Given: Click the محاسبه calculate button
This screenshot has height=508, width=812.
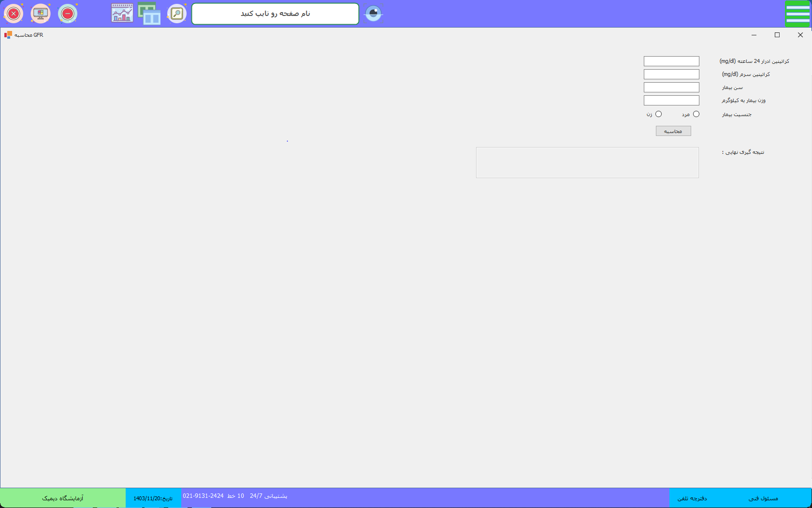Looking at the screenshot, I should [673, 131].
